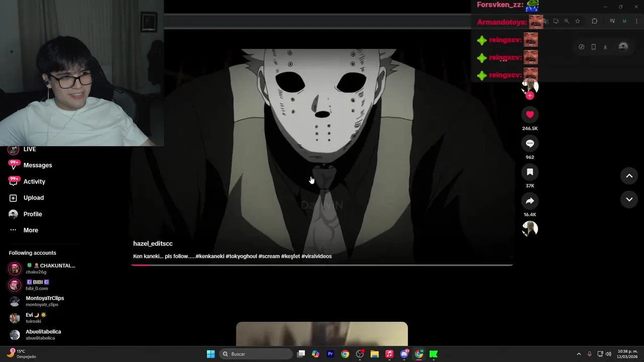This screenshot has height=362, width=644.
Task: Open MontoyaTrClips following account
Action: (x=37, y=301)
